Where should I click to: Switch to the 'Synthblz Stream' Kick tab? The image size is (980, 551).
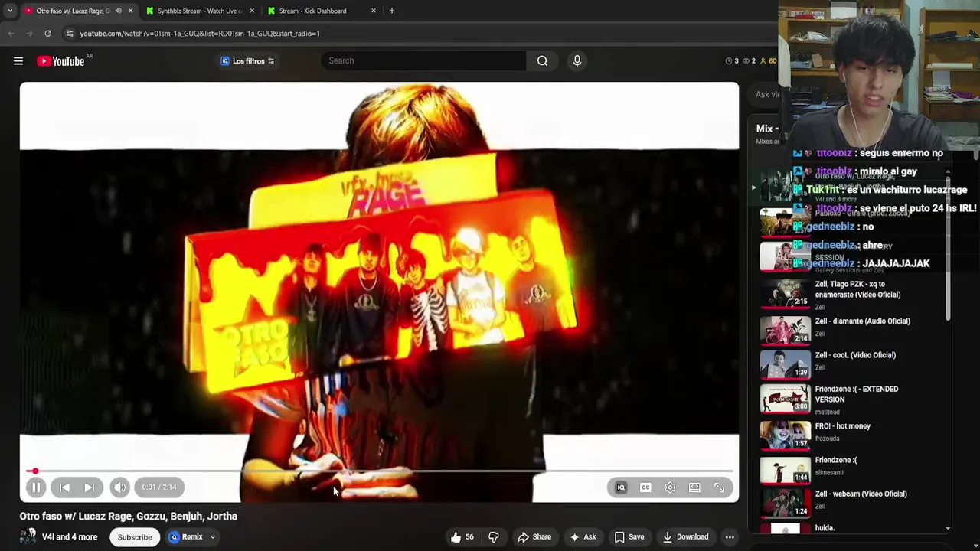click(198, 11)
